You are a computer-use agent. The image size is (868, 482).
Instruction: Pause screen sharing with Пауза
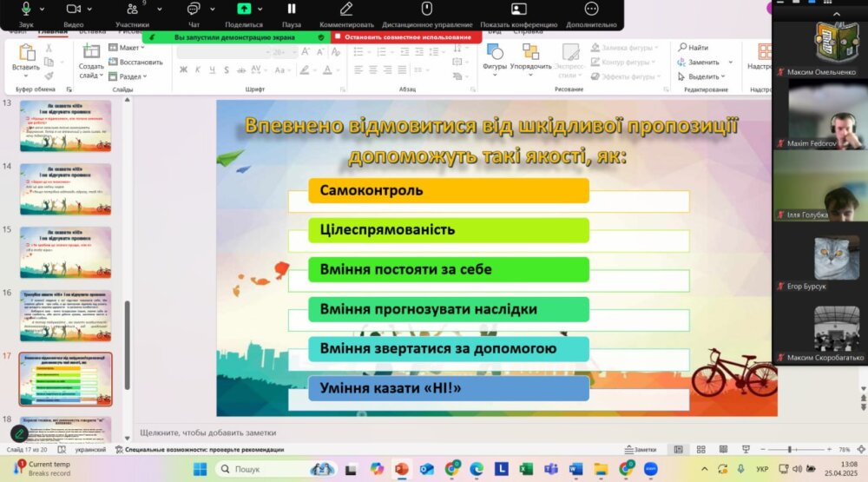[291, 9]
